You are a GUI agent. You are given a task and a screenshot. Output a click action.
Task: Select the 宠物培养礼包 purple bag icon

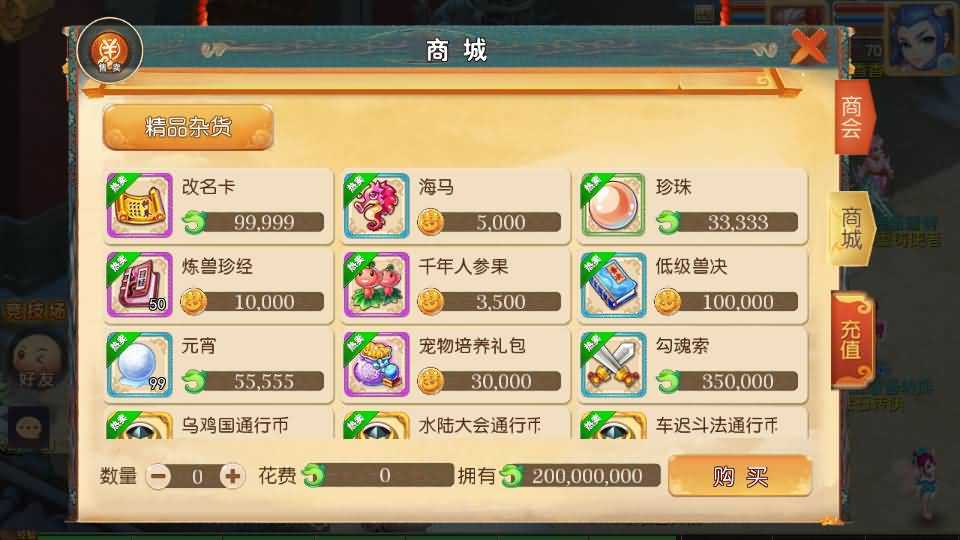pos(377,365)
